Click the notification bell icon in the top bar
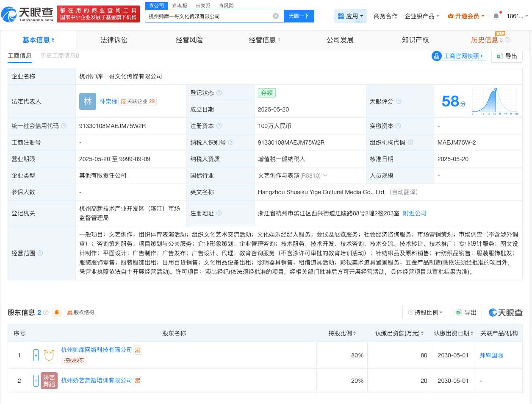 point(496,16)
